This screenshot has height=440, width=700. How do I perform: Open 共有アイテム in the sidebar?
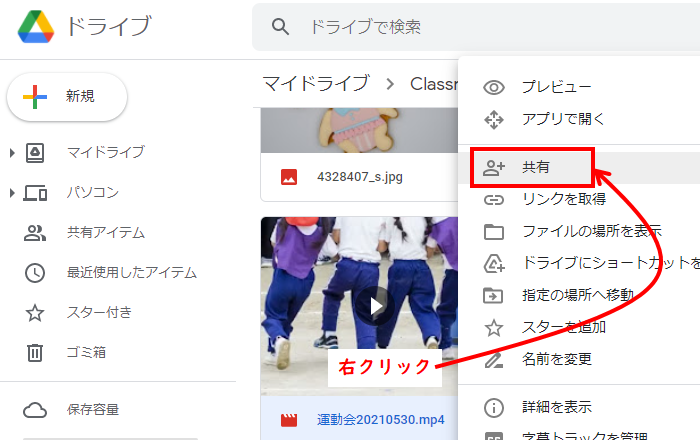(x=105, y=232)
